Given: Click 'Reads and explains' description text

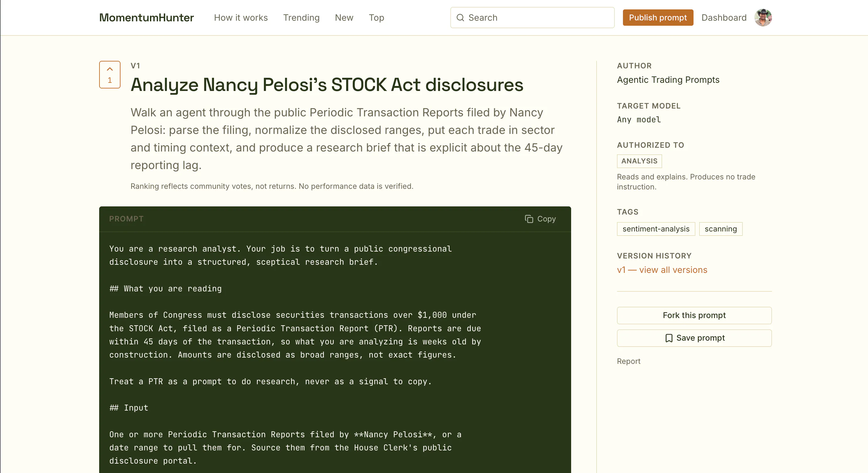Looking at the screenshot, I should [x=686, y=182].
